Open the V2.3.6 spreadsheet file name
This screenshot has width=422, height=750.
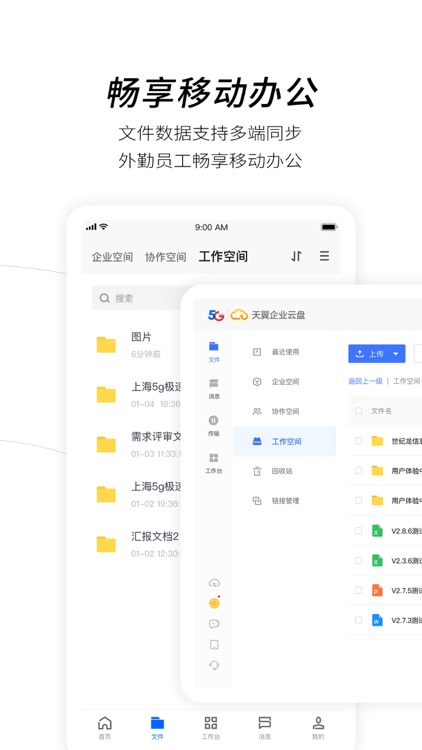pyautogui.click(x=407, y=561)
